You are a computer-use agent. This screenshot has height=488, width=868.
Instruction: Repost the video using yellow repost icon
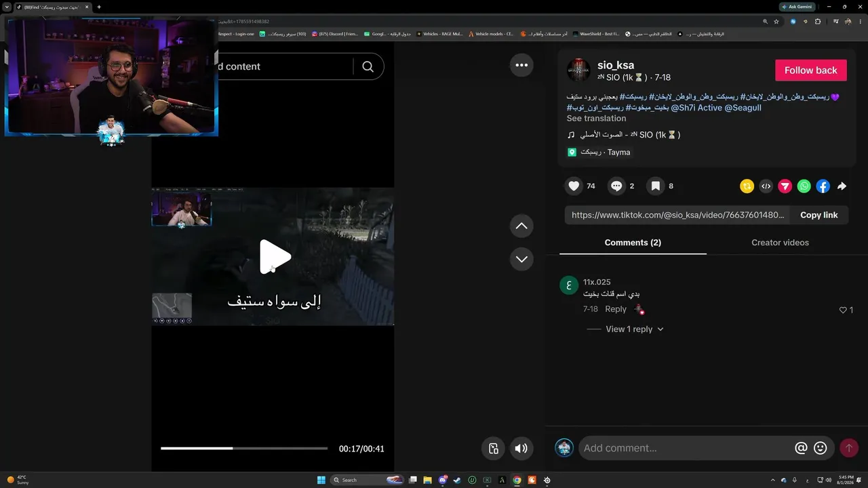click(747, 186)
